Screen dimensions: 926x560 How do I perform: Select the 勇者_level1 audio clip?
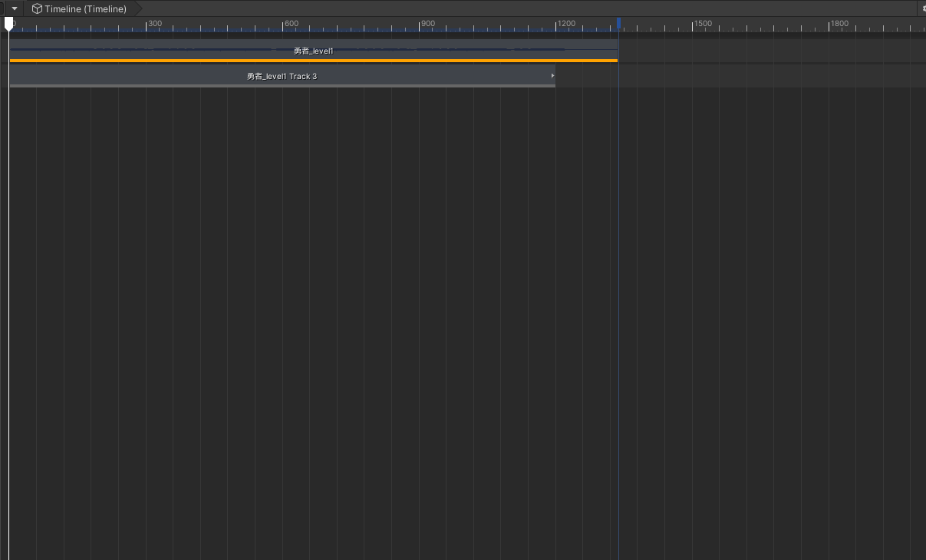[x=314, y=51]
